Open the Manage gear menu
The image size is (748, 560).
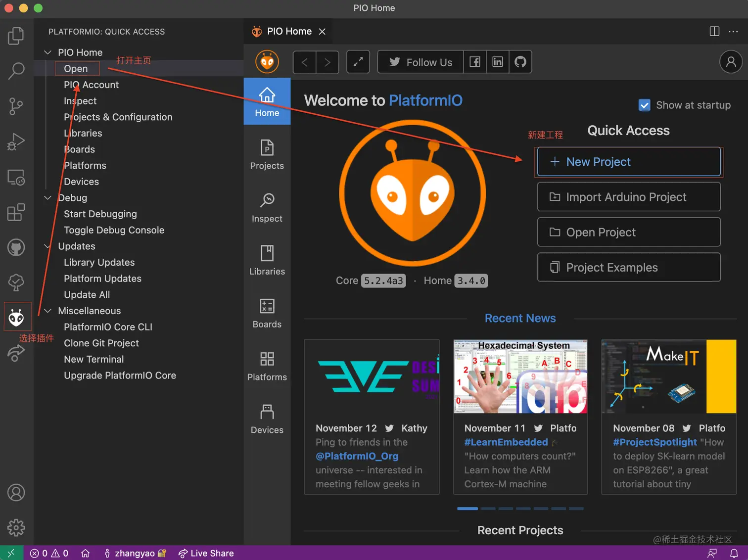(16, 528)
